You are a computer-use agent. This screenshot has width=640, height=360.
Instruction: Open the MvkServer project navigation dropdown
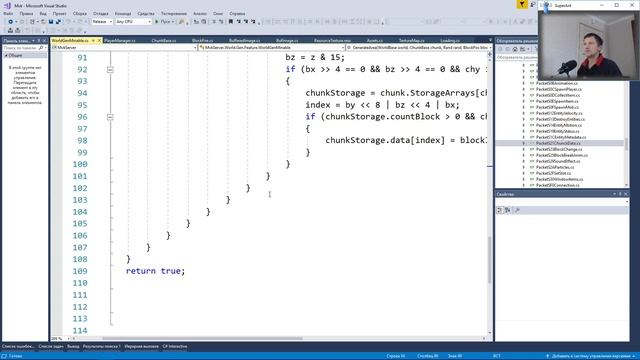pyautogui.click(x=124, y=48)
